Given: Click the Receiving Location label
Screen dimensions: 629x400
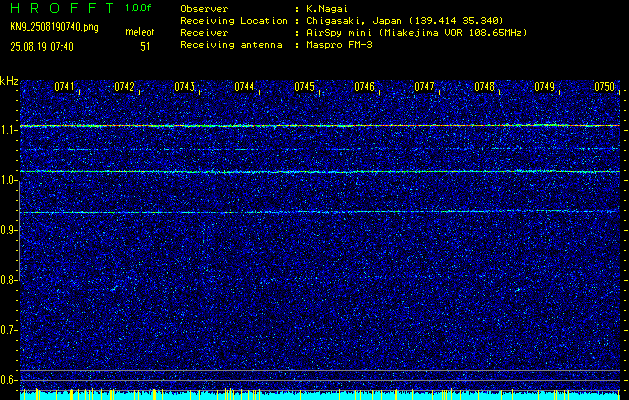Looking at the screenshot, I should pyautogui.click(x=234, y=21).
